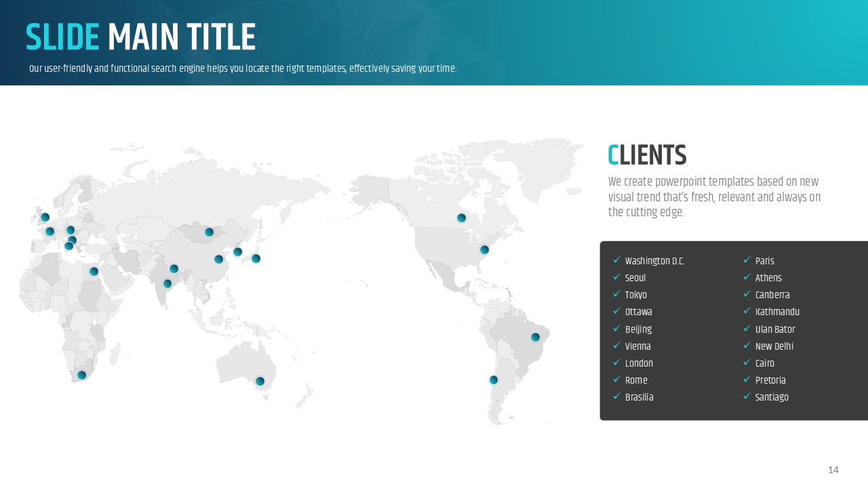Viewport: 868px width, 488px height.
Task: Click the Kathmandu list entry text
Action: coord(777,312)
